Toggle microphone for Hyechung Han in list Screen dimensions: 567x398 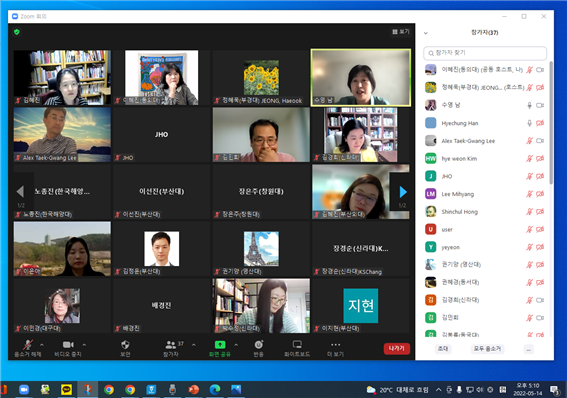pyautogui.click(x=529, y=123)
